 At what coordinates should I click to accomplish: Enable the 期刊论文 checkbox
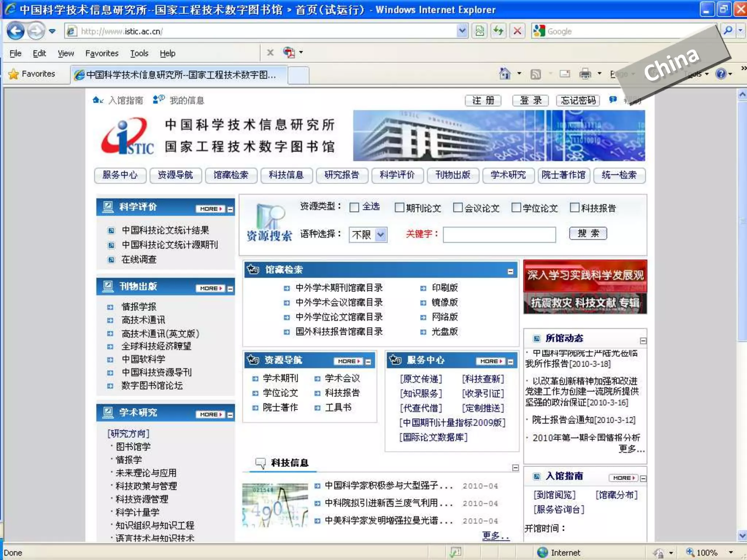[x=399, y=207]
